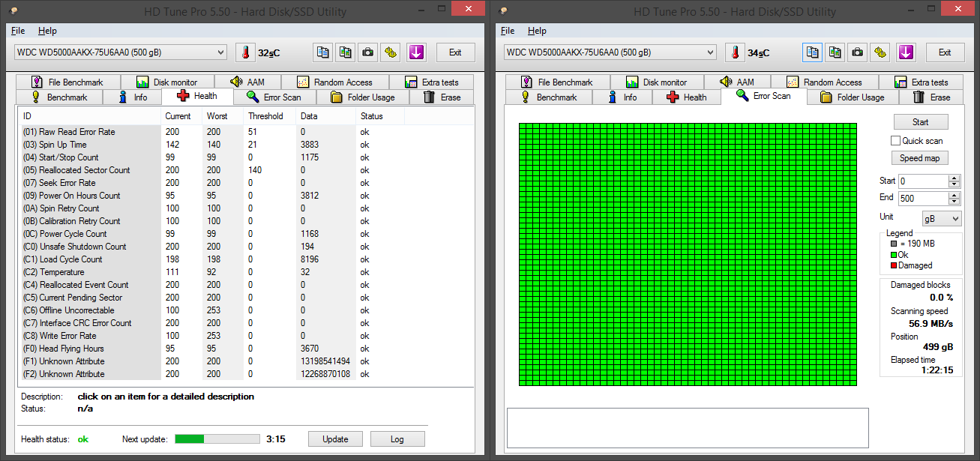980x461 pixels.
Task: Click the Worst column header
Action: pyautogui.click(x=223, y=116)
